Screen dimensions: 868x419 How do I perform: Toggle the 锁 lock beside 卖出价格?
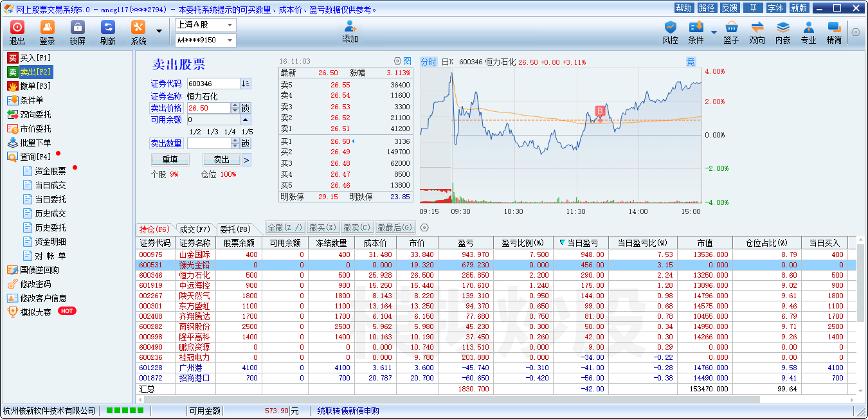pos(246,108)
